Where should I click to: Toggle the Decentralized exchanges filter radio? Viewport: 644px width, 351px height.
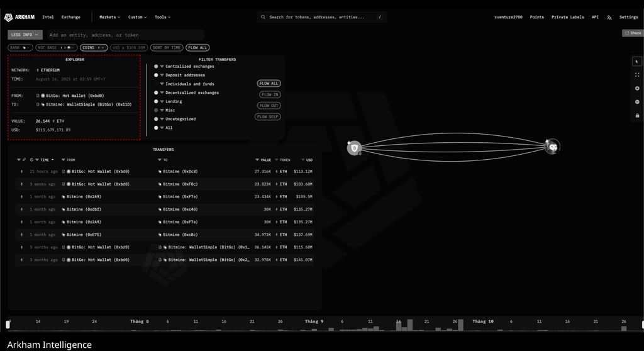(156, 93)
